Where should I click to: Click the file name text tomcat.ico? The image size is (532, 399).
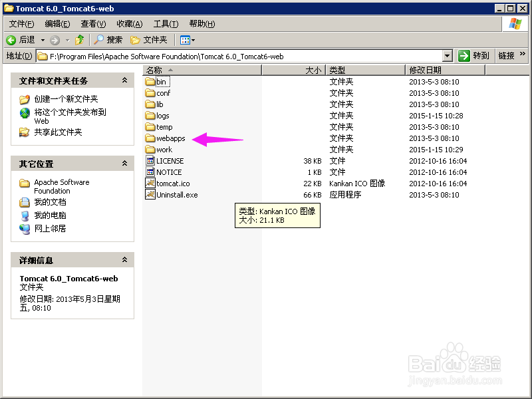[x=173, y=184]
